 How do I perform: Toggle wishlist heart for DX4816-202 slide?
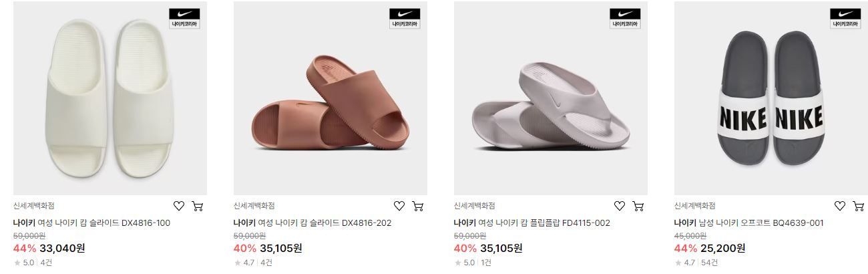[x=399, y=206]
